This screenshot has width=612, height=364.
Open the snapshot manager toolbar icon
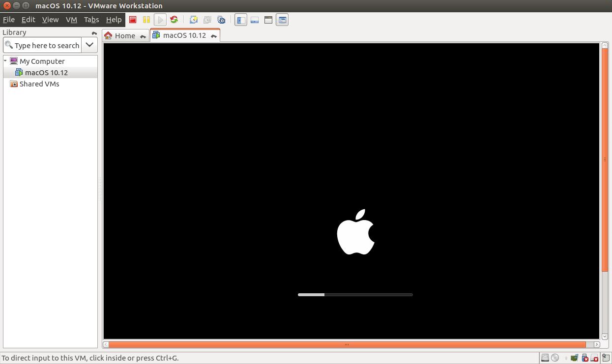click(221, 20)
